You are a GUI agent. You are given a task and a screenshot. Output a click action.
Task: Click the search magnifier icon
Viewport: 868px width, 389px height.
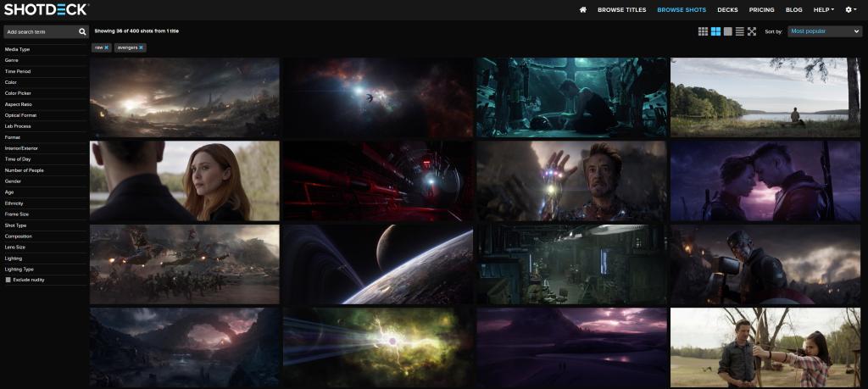coord(82,31)
